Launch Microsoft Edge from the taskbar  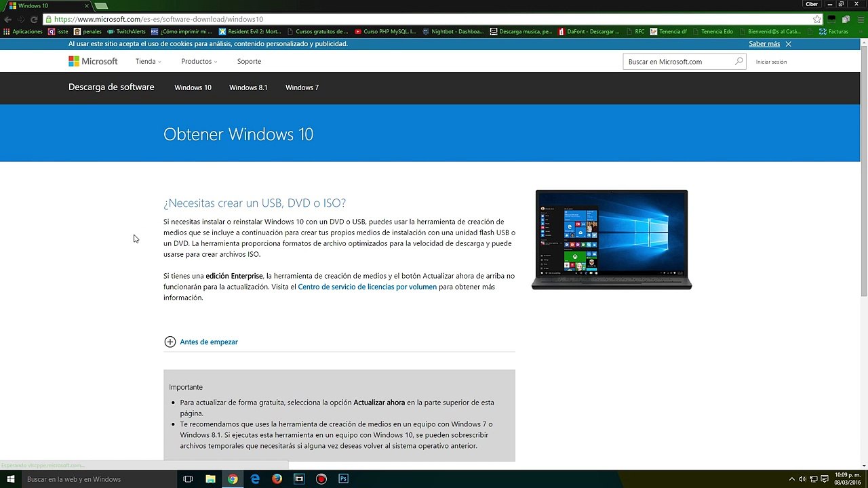pyautogui.click(x=255, y=479)
